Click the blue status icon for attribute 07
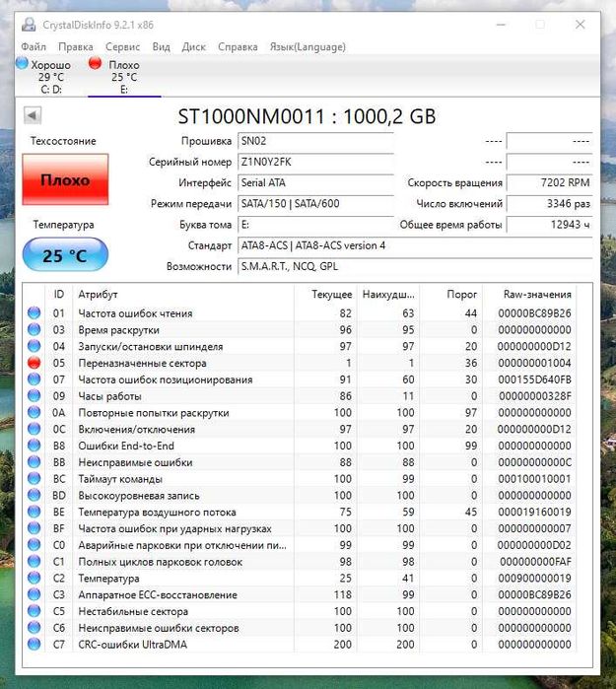Viewport: 616px width, 689px height. (x=34, y=379)
